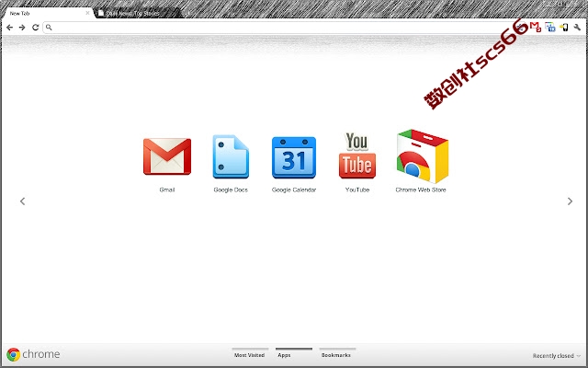Go back with the back arrow
Screen dimensions: 588x368
[x=10, y=27]
